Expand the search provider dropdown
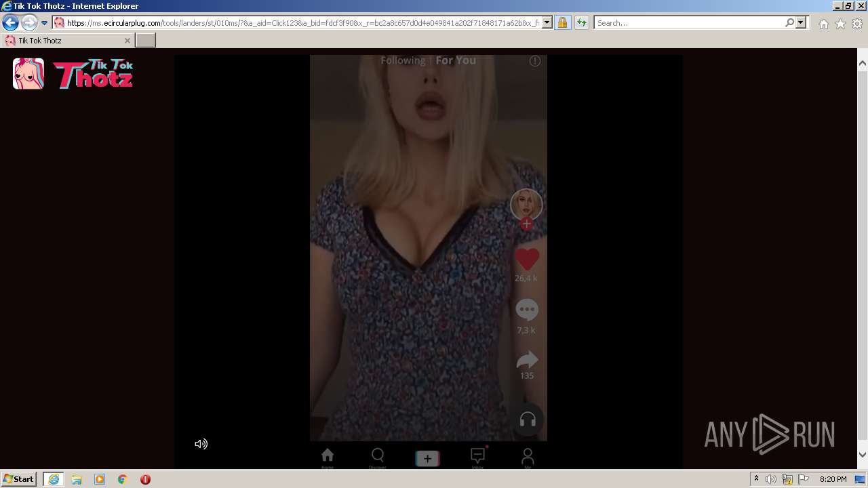This screenshot has width=868, height=488. coord(801,23)
